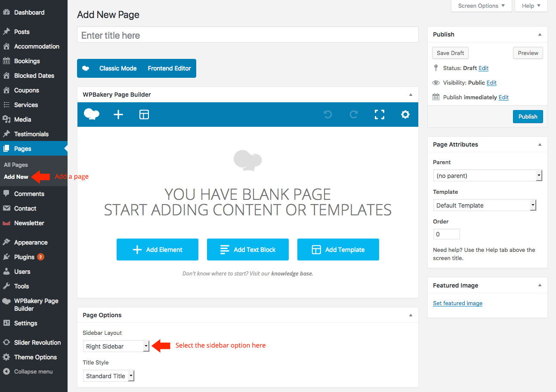Open the Sidebar Layout dropdown

click(x=116, y=346)
